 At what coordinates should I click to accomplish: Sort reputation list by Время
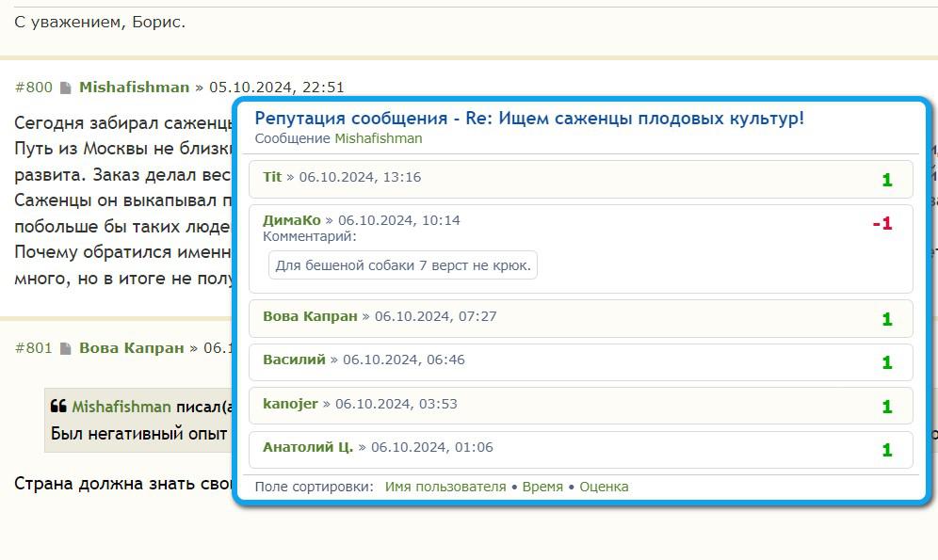(x=542, y=488)
